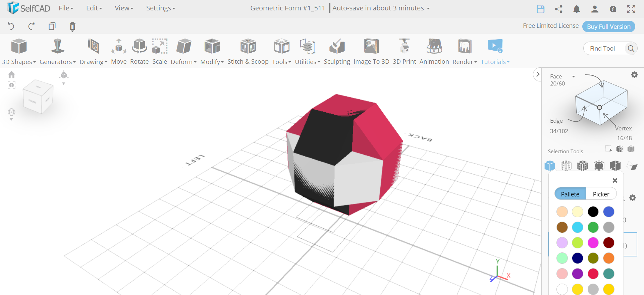Activate the Sculpting tool
The width and height of the screenshot is (644, 295).
pos(337,52)
